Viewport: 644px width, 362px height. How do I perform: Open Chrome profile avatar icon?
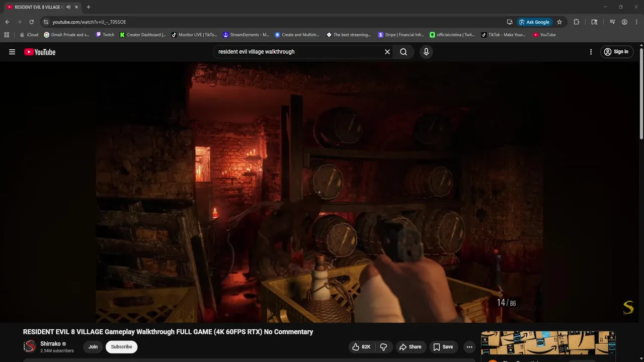click(x=624, y=22)
